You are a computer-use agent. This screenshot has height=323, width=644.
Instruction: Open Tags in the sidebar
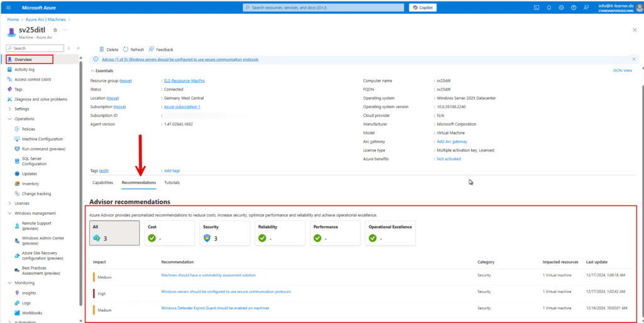pos(18,89)
